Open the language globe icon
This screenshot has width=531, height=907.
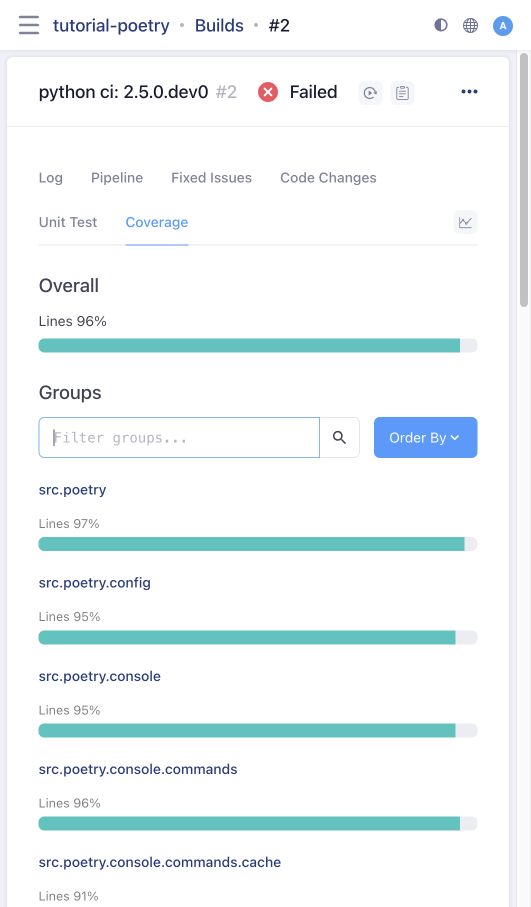point(471,25)
